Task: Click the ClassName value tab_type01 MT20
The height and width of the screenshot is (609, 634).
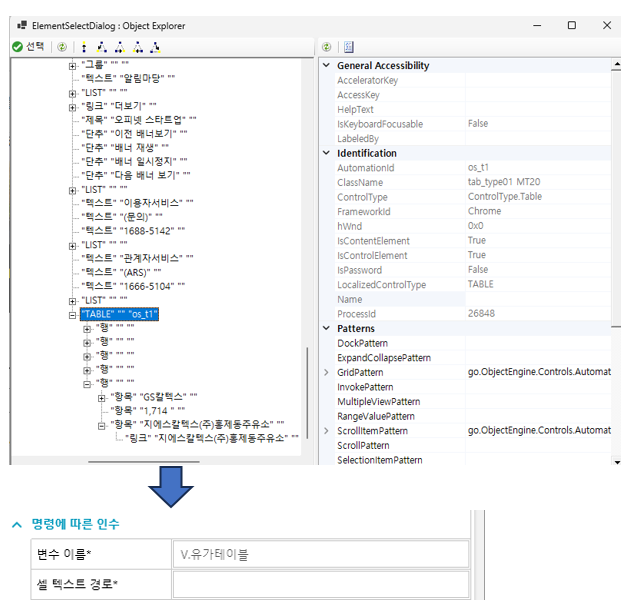Action: [x=504, y=182]
